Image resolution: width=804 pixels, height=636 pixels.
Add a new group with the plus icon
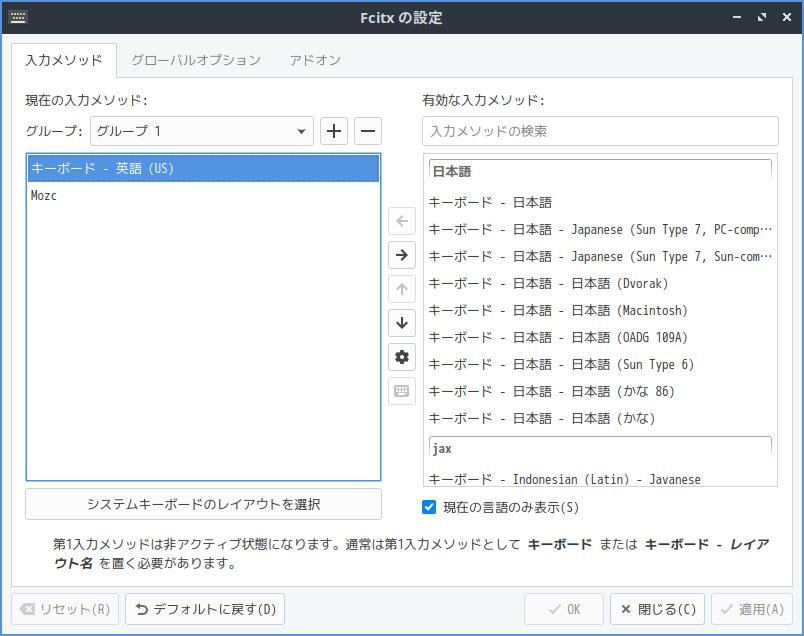pyautogui.click(x=334, y=130)
